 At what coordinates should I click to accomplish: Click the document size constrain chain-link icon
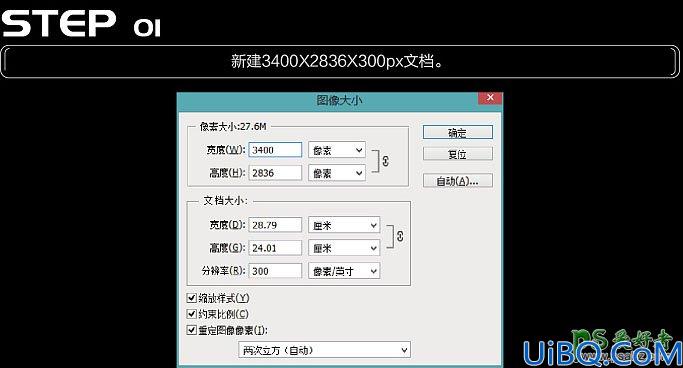tap(400, 236)
